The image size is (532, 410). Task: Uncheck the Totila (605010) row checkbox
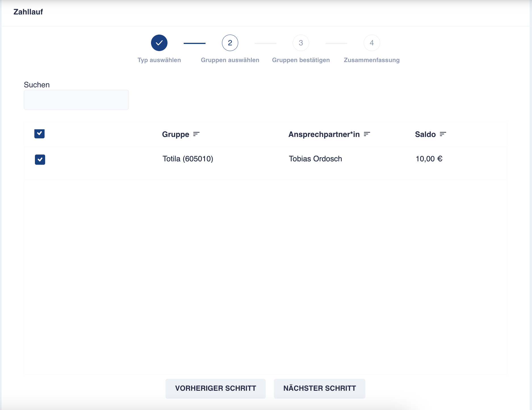[x=40, y=159]
